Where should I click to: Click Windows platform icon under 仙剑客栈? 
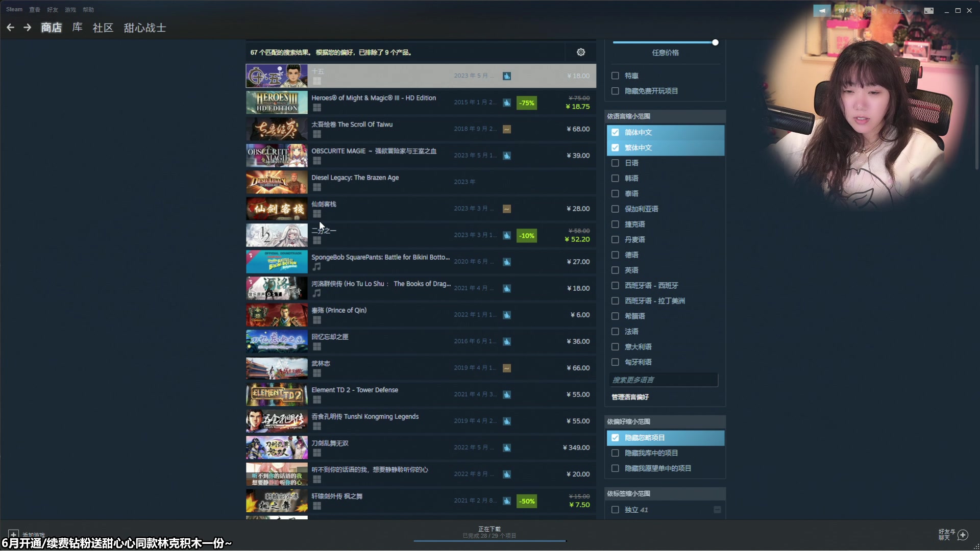pyautogui.click(x=317, y=214)
